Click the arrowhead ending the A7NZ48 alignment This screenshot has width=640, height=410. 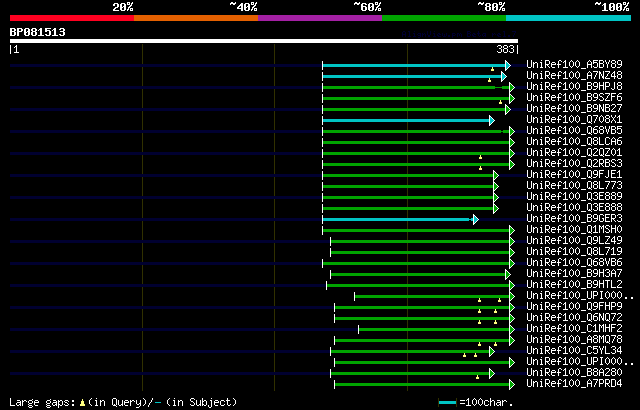(504, 76)
